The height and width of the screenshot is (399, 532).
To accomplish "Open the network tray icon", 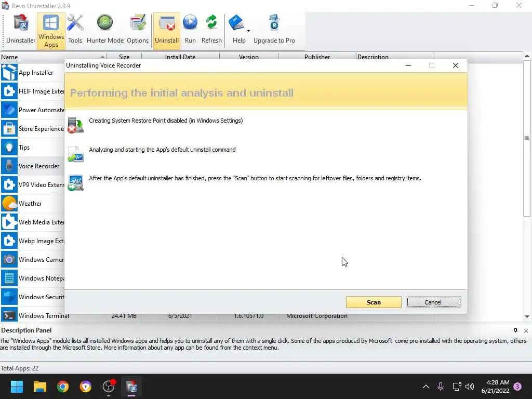I will pos(457,387).
